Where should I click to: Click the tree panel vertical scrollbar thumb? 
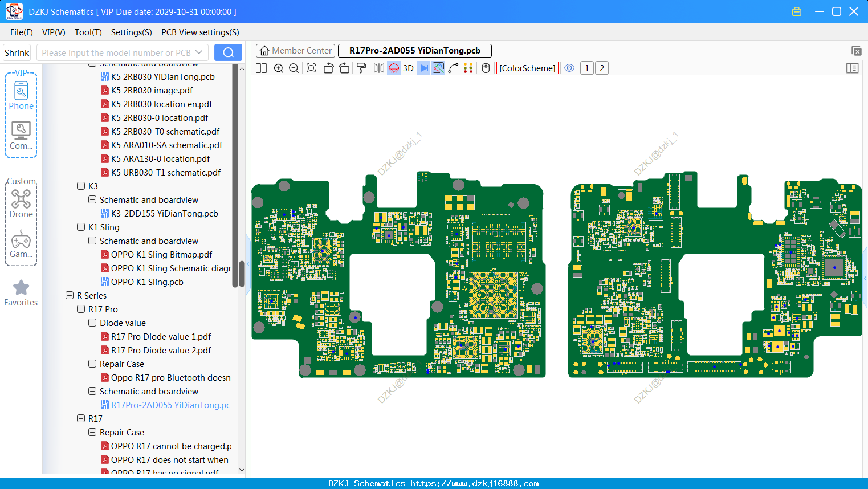point(242,274)
